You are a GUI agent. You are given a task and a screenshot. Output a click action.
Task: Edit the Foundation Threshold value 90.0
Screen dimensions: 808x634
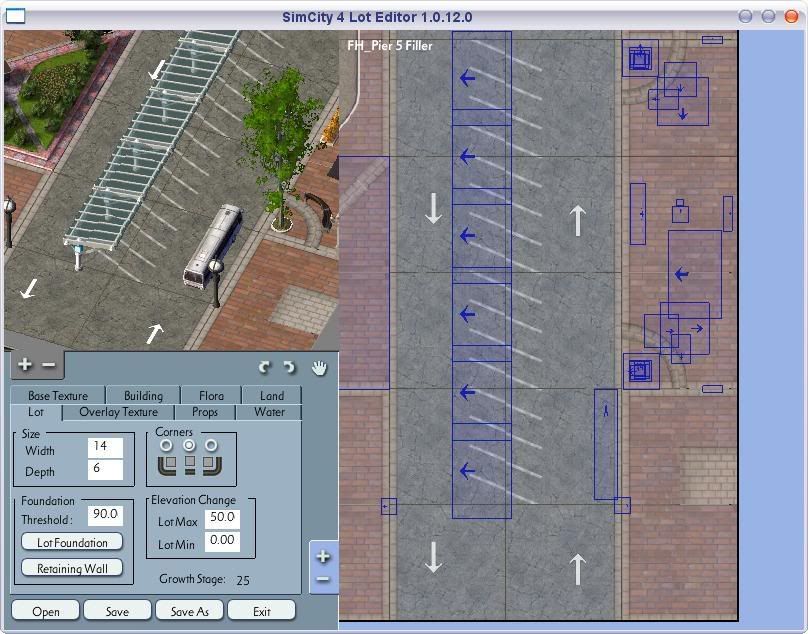(106, 515)
